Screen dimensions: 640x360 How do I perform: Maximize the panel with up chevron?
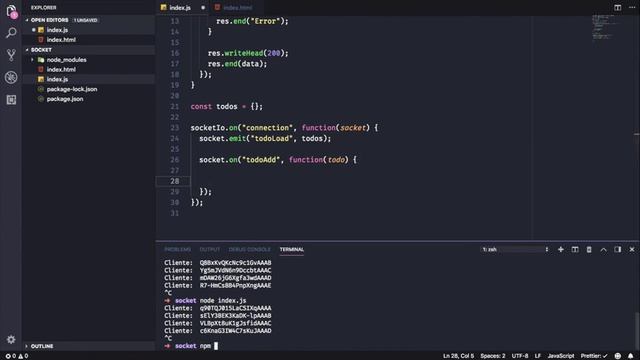[x=603, y=249]
